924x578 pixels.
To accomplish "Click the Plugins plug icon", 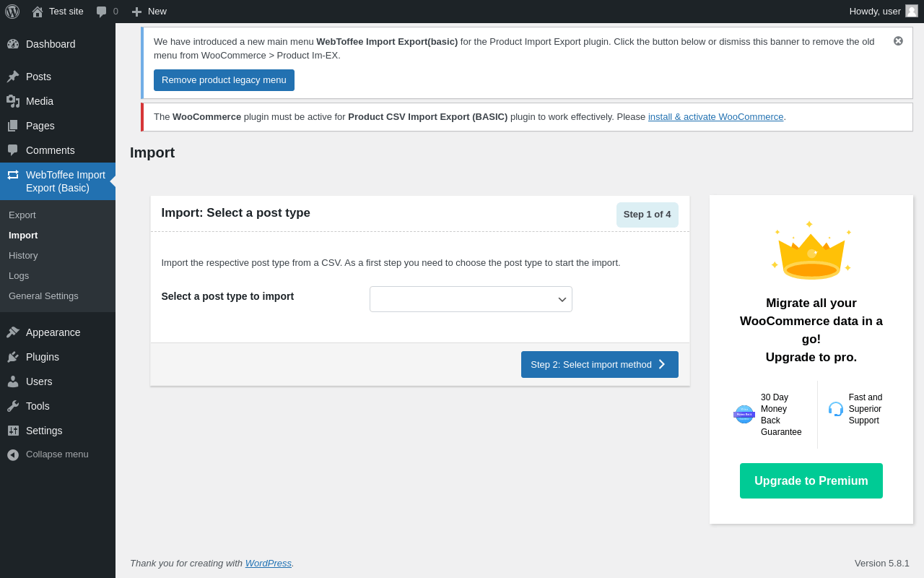I will 13,357.
